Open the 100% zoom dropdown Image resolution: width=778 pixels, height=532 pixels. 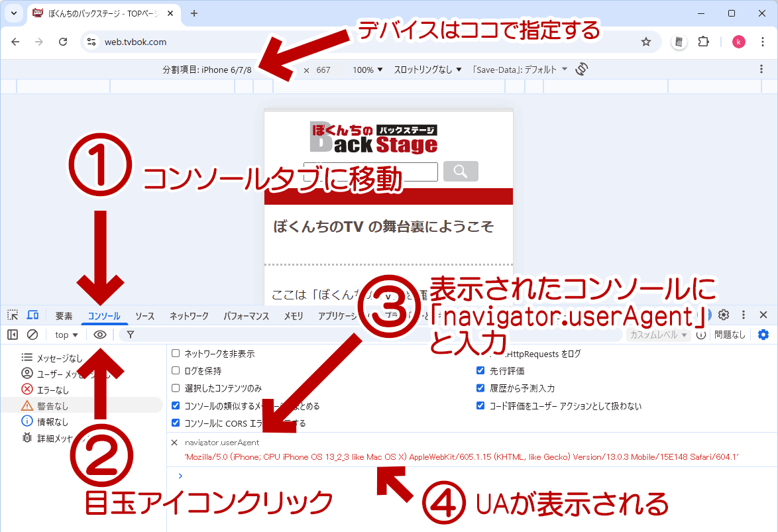pyautogui.click(x=367, y=70)
